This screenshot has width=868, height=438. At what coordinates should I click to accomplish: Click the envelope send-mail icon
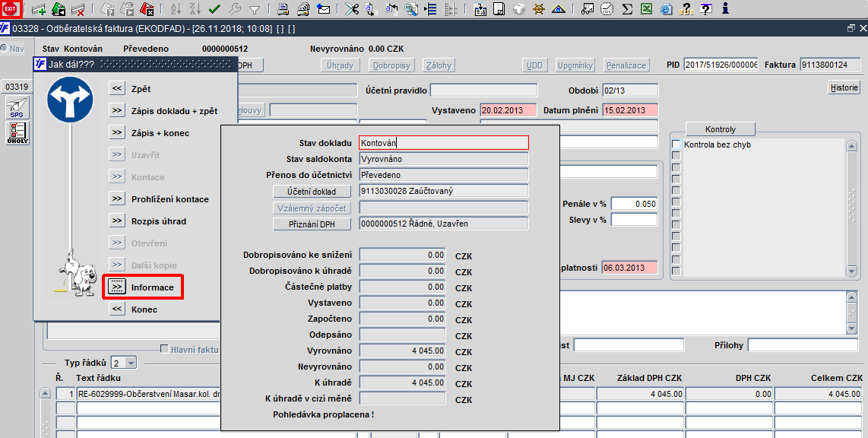click(323, 9)
